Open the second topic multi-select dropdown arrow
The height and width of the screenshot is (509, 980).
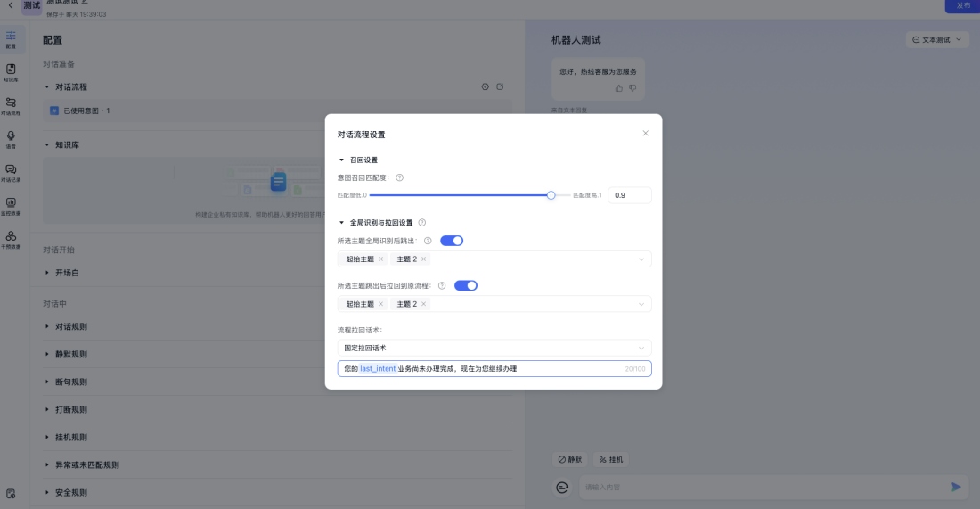641,305
